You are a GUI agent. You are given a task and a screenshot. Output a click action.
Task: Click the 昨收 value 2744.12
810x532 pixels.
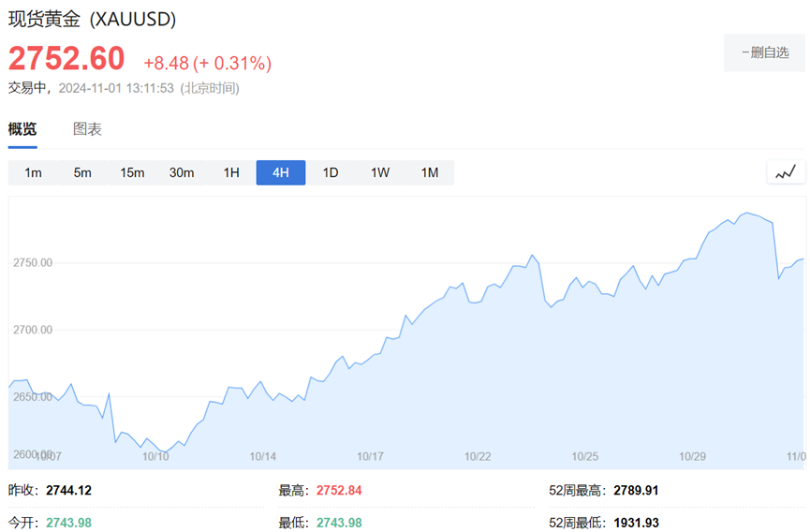pos(68,490)
